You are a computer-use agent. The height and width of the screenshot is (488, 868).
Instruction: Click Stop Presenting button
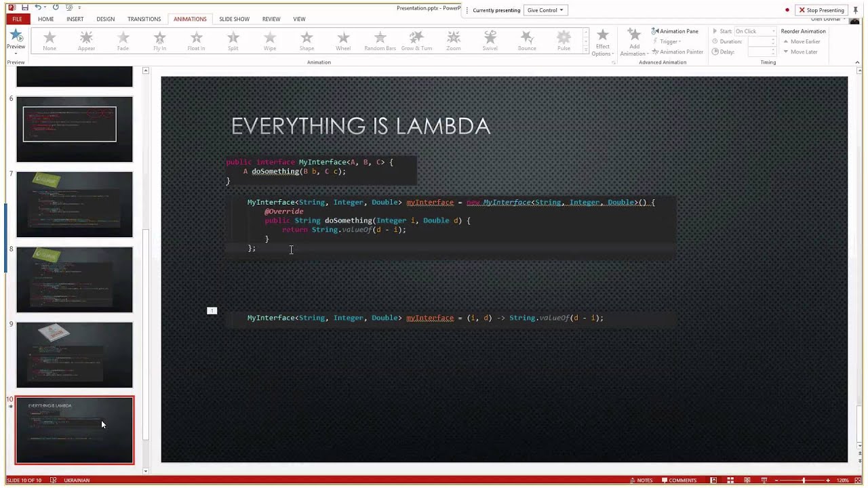click(x=821, y=10)
